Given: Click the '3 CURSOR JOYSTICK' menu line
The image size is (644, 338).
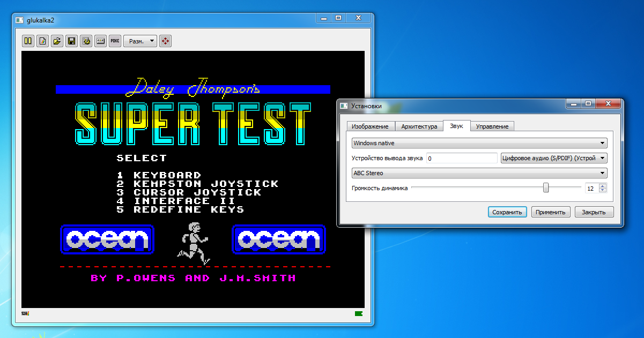Looking at the screenshot, I should pyautogui.click(x=189, y=192).
